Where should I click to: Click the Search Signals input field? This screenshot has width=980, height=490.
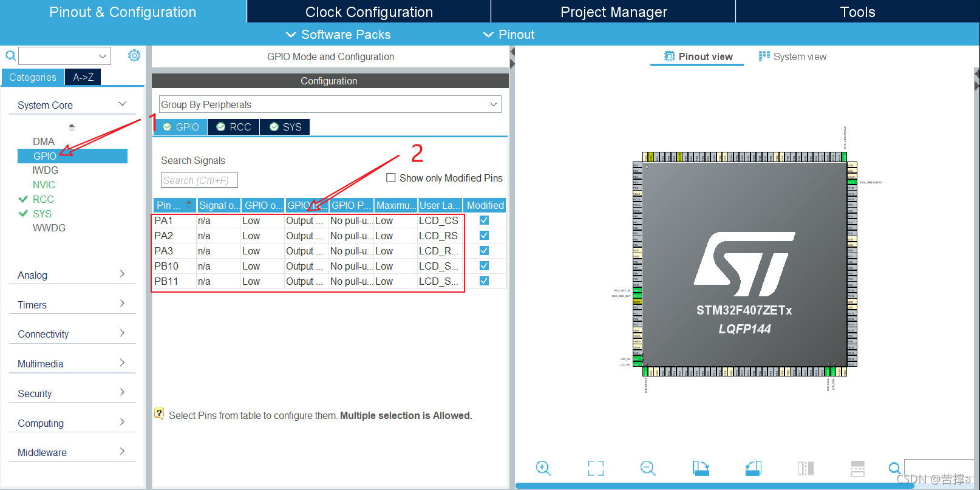click(199, 180)
